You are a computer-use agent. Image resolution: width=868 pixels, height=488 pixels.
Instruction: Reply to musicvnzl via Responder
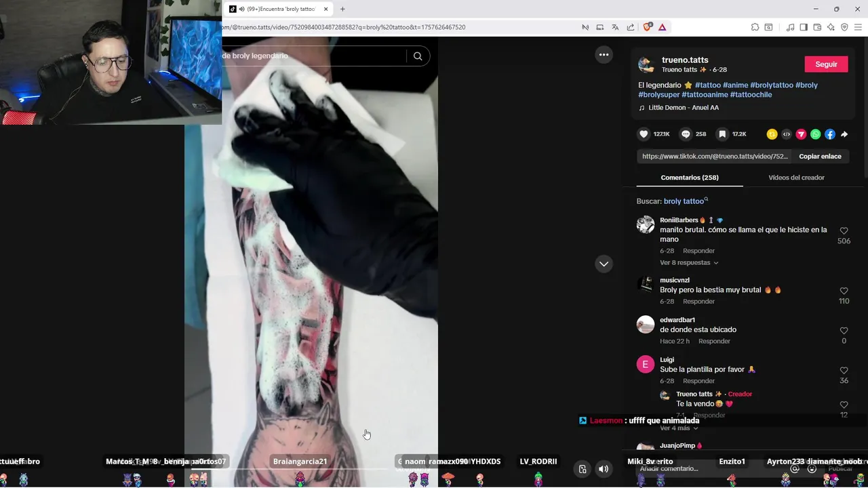point(698,302)
